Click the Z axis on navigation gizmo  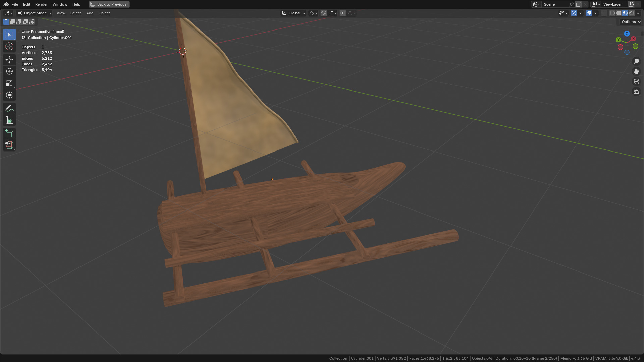627,34
